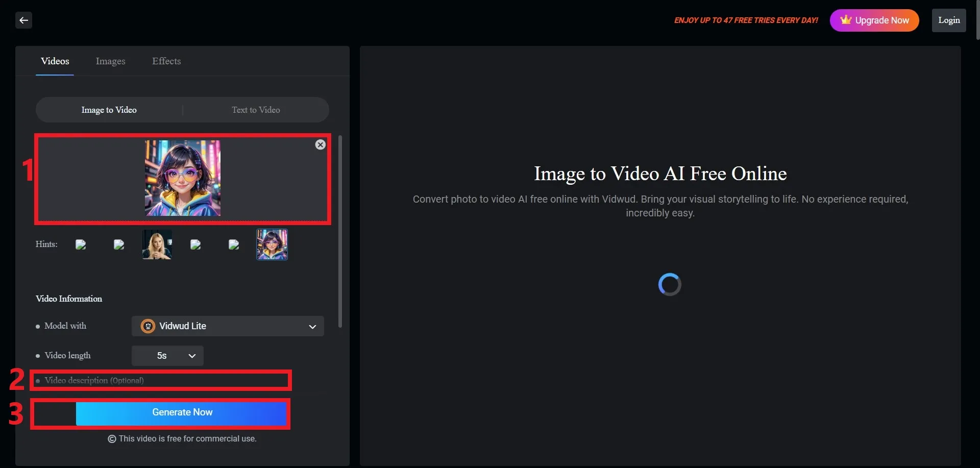Switch to Image to Video mode
The height and width of the screenshot is (468, 980).
(x=109, y=110)
